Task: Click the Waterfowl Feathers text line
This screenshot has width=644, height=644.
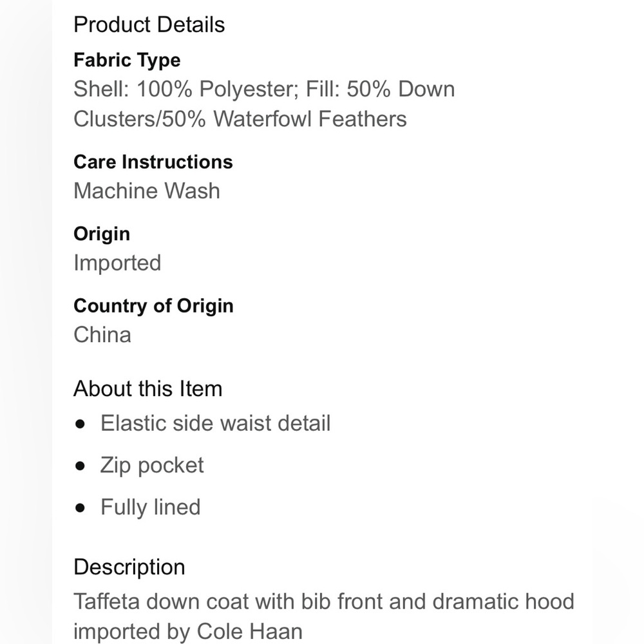Action: [x=240, y=119]
